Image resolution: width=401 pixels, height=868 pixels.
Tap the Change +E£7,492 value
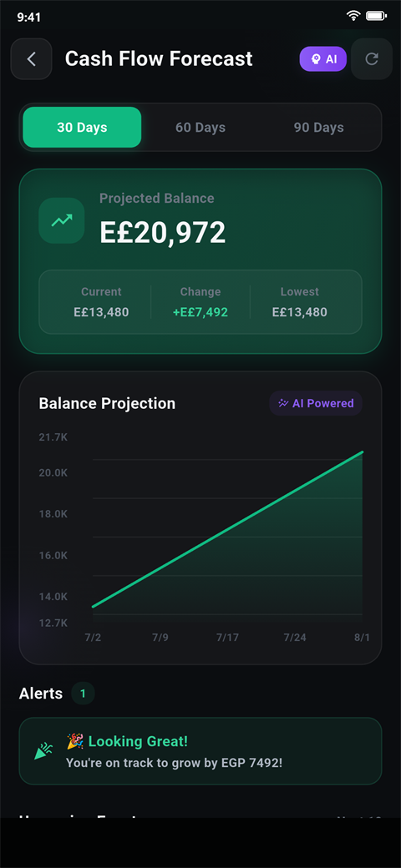(200, 312)
